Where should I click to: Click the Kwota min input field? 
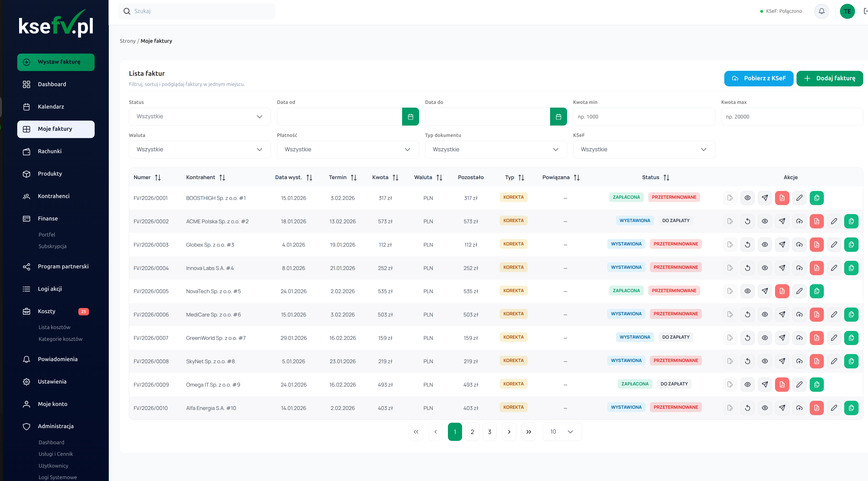(x=644, y=117)
